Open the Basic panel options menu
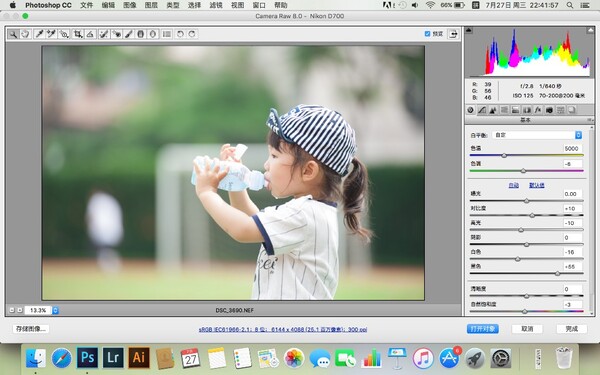 590,120
